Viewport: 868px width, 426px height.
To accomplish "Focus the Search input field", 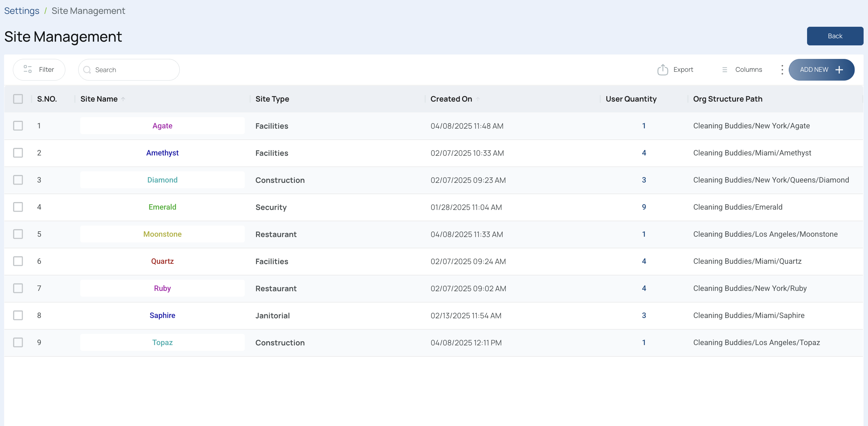I will pos(129,70).
